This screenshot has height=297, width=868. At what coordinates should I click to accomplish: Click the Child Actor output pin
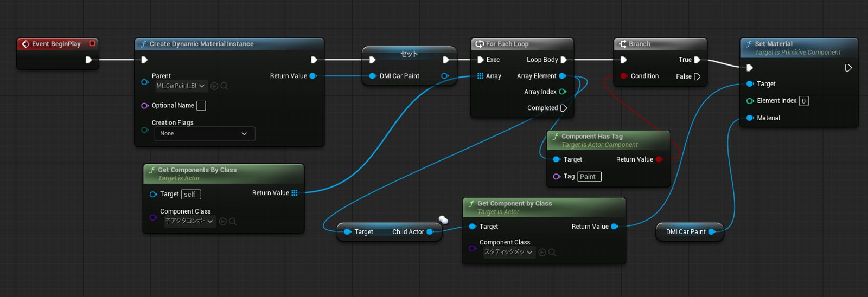coord(430,231)
